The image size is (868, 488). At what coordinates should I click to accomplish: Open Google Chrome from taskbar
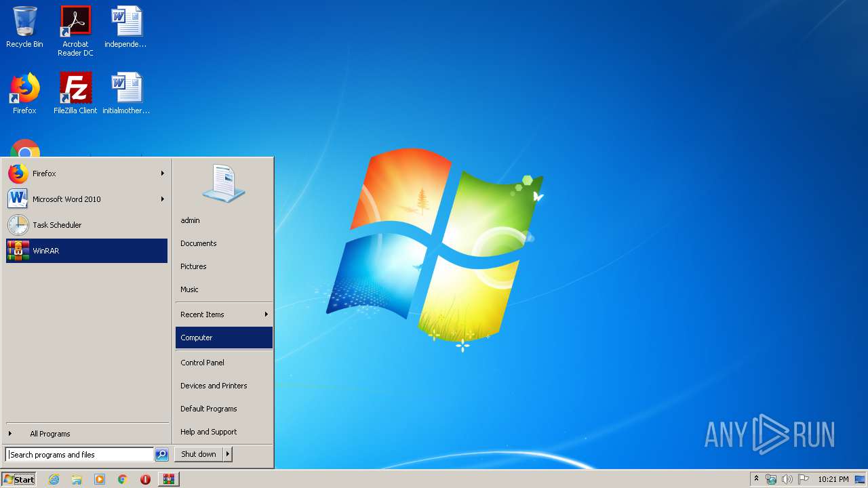click(123, 479)
